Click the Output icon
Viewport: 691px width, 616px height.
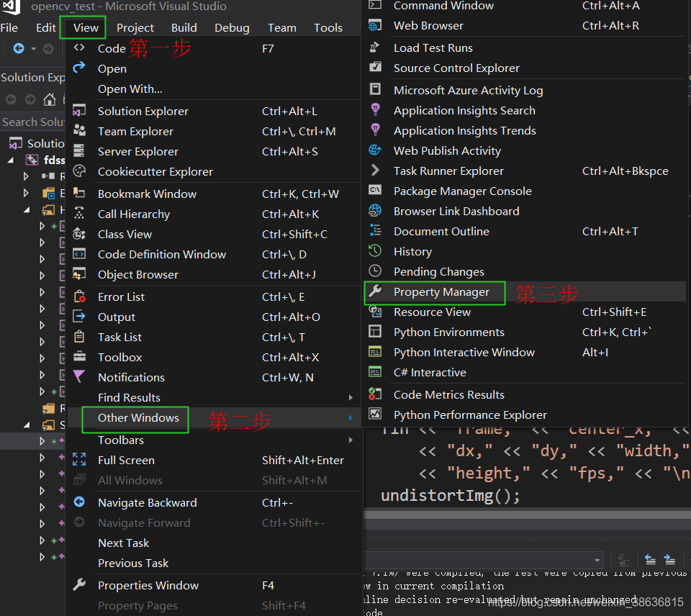click(79, 317)
